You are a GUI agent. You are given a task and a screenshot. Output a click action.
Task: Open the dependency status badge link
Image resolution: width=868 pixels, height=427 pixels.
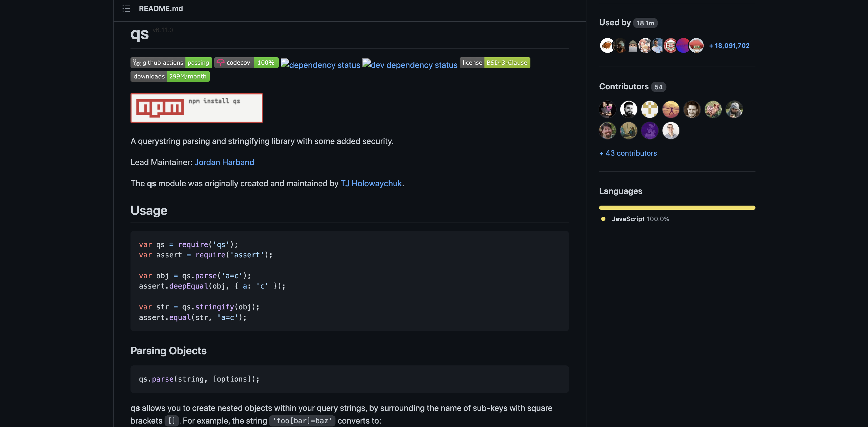(320, 65)
